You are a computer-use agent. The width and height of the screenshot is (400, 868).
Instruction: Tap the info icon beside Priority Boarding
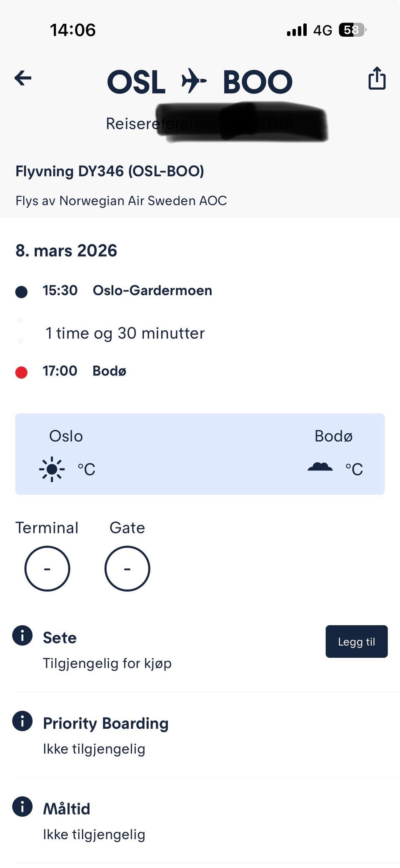pos(22,721)
